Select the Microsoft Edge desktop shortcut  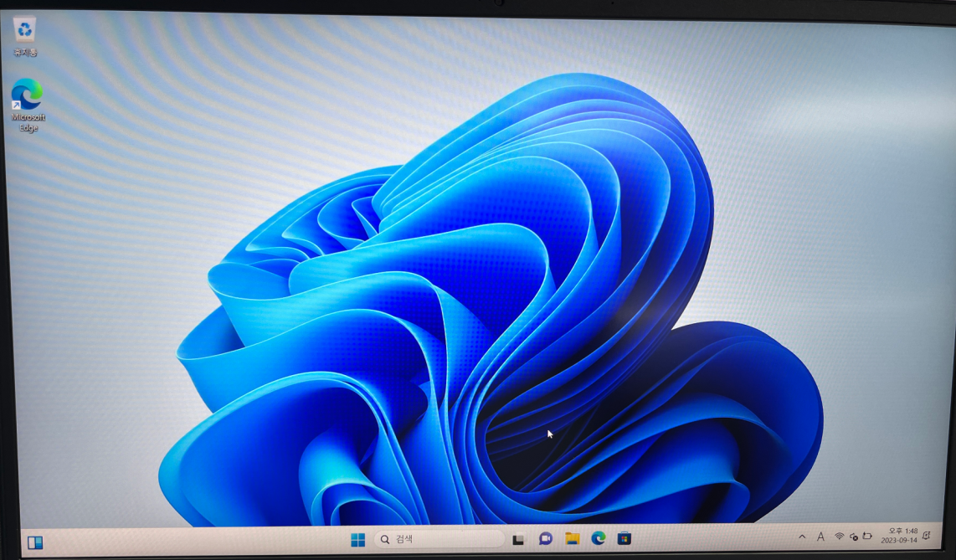(28, 105)
